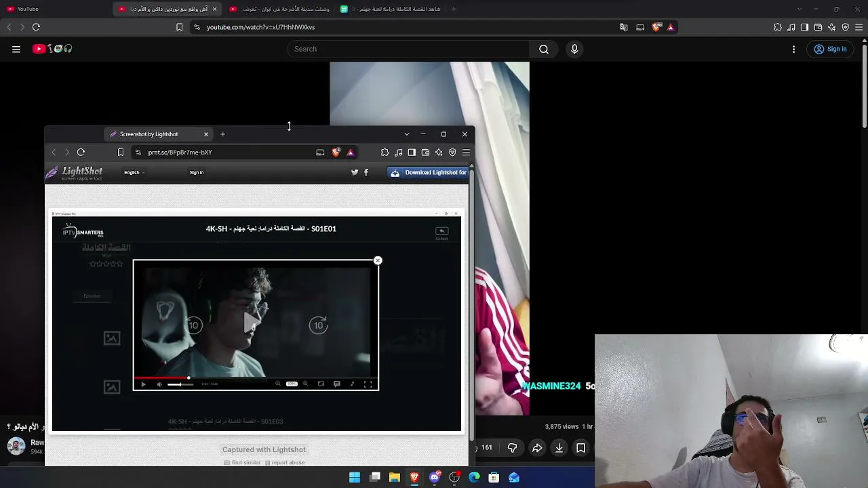868x488 pixels.
Task: Reload the YouTube page in back window
Action: click(x=36, y=27)
